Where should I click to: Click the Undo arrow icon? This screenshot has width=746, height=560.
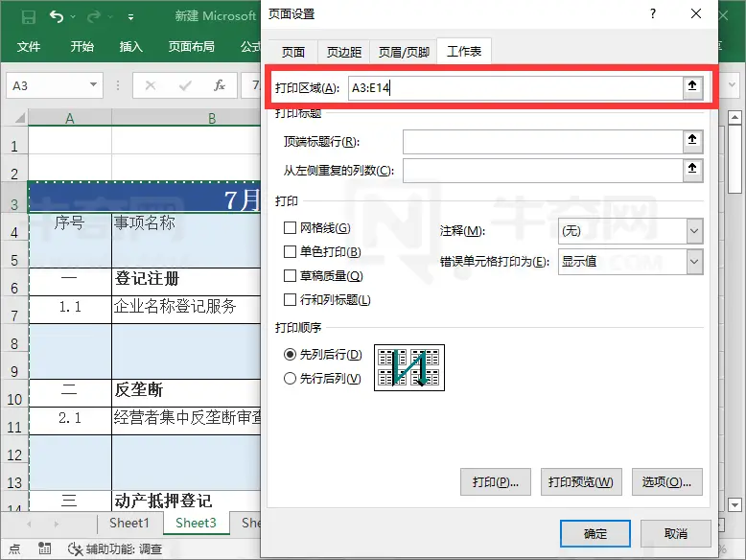57,17
